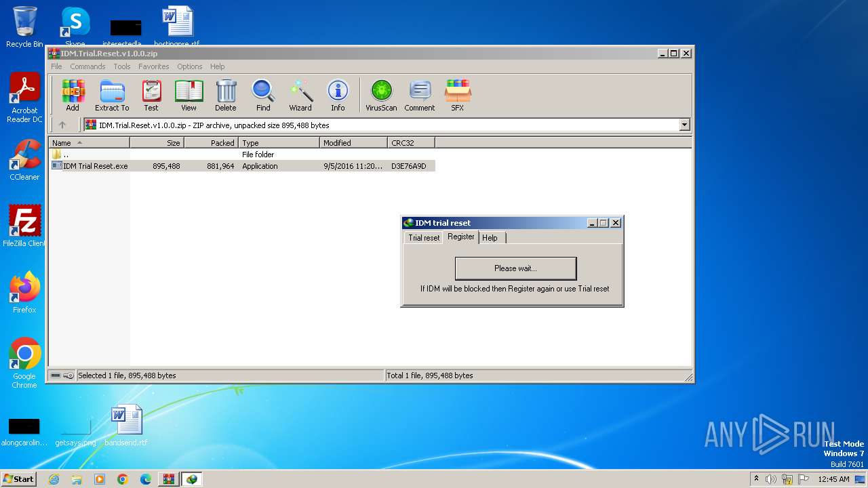The width and height of the screenshot is (868, 488).
Task: Sort by Modified column header
Action: point(353,143)
